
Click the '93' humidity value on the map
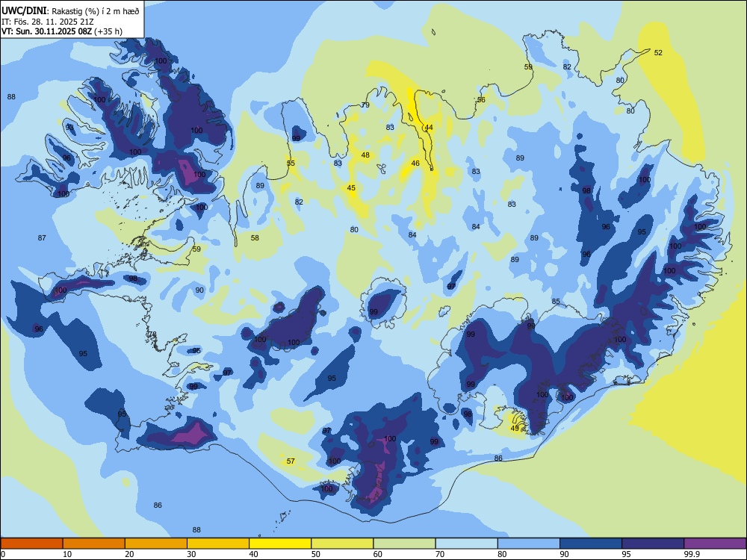point(69,128)
